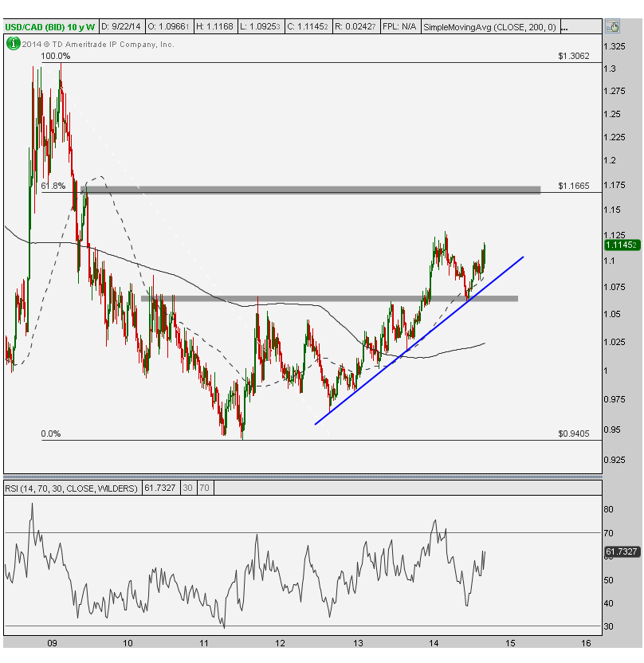Click the 1.05 price axis label

click(612, 314)
